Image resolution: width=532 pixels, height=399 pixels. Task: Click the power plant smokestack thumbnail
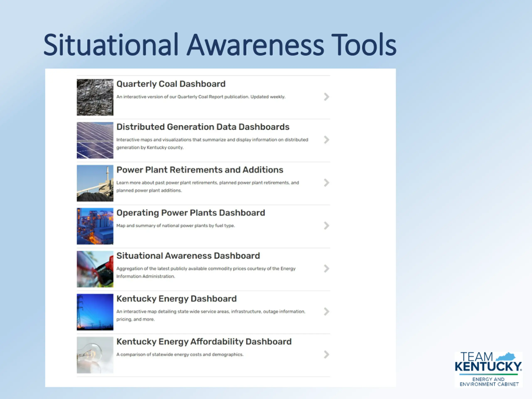(x=95, y=183)
